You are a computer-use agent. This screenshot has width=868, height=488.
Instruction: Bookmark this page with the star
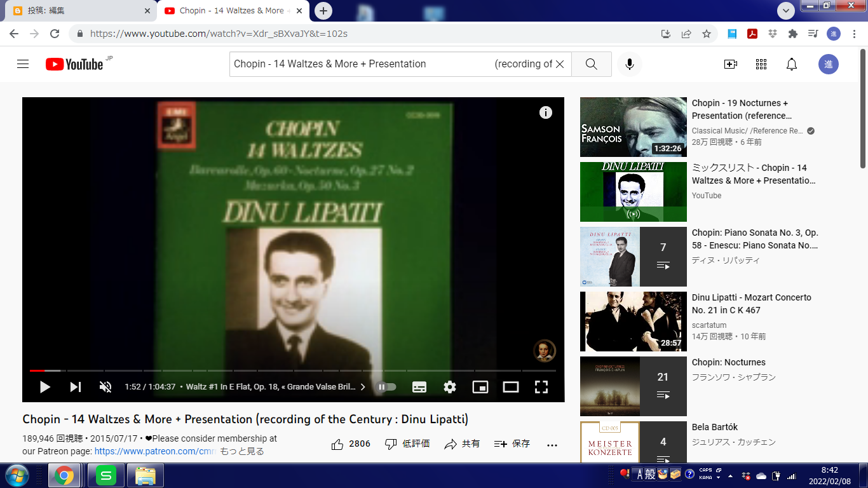[707, 34]
